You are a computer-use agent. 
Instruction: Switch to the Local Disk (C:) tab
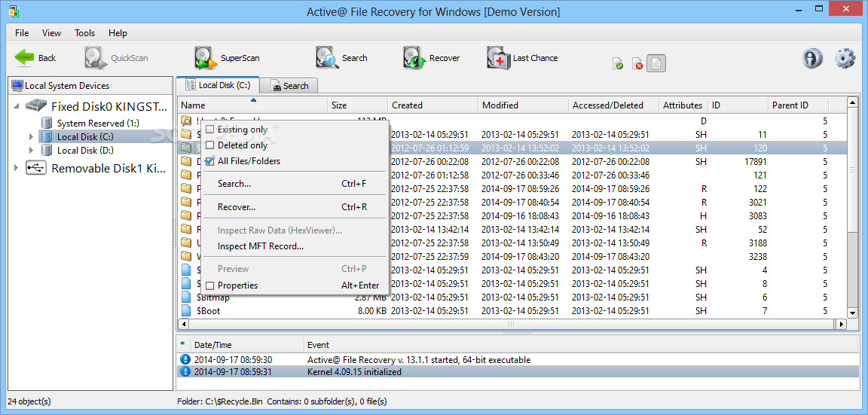pyautogui.click(x=218, y=85)
